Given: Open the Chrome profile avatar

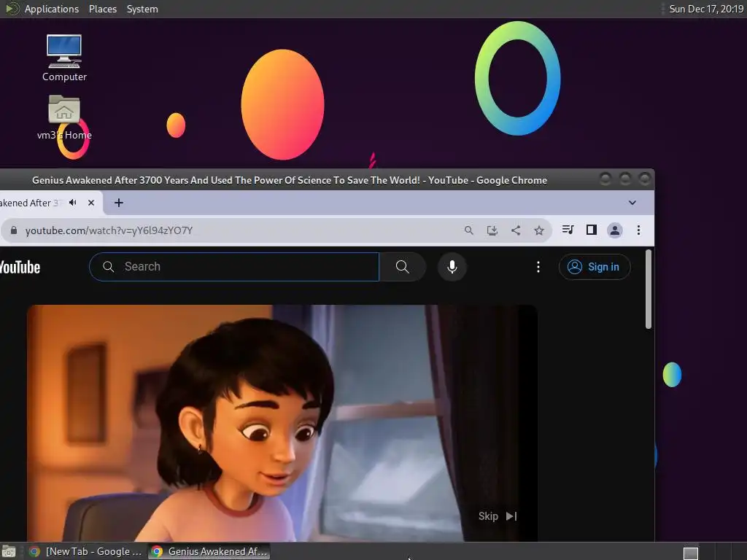Looking at the screenshot, I should point(614,230).
